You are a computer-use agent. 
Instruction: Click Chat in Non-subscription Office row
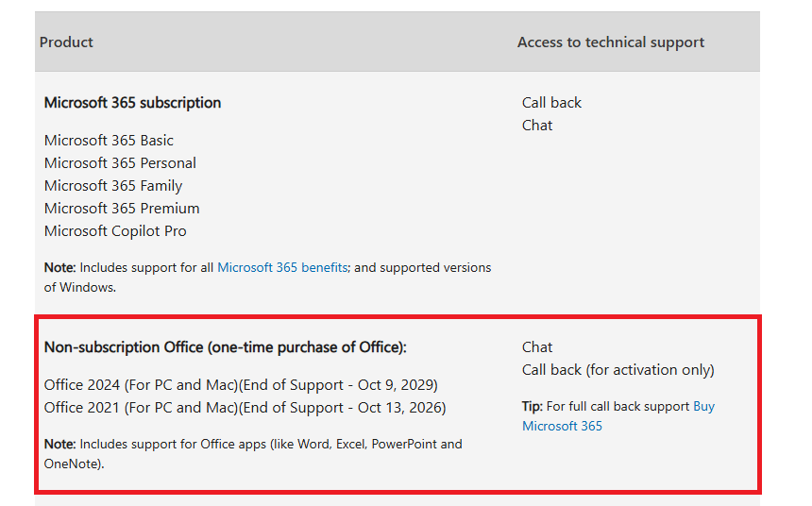[x=537, y=347]
